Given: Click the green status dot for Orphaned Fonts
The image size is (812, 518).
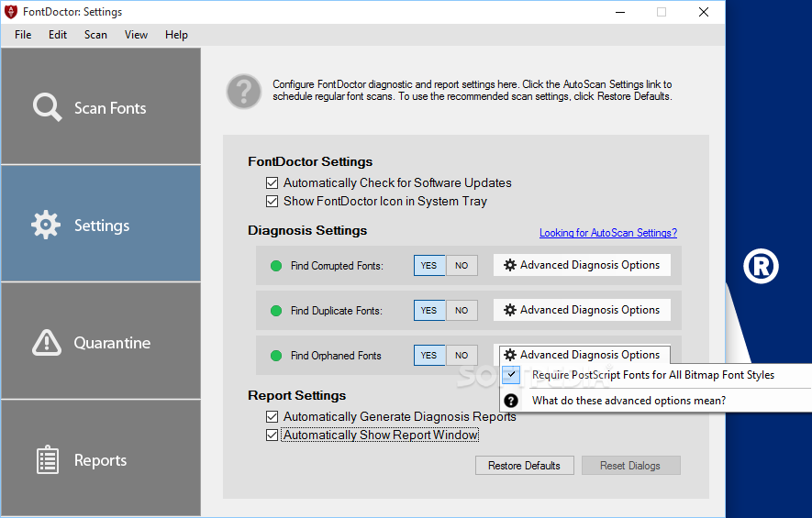Looking at the screenshot, I should tap(276, 356).
